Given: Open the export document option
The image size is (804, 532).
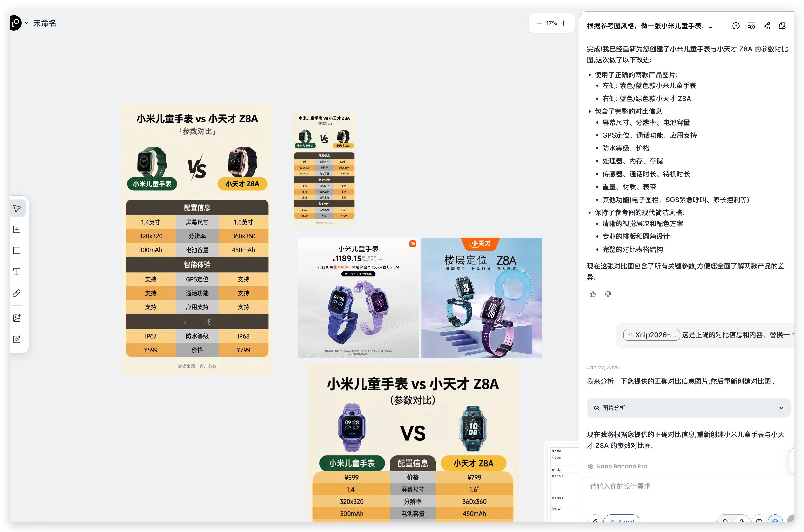Looking at the screenshot, I should point(782,26).
